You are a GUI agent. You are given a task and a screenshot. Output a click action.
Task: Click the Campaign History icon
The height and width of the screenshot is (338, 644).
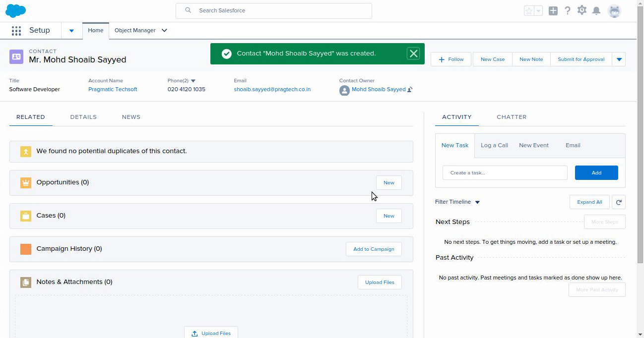click(26, 249)
